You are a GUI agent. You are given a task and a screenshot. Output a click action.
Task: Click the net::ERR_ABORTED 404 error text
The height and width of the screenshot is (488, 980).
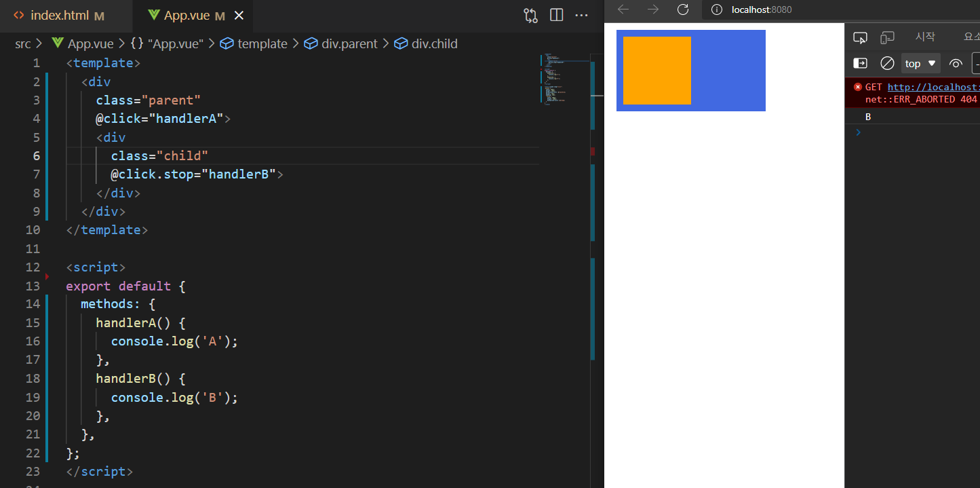[921, 99]
